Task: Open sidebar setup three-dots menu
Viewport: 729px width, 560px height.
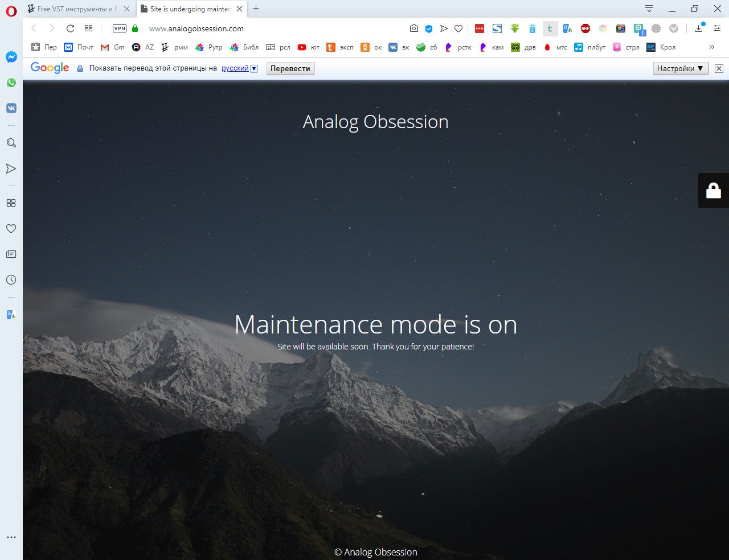Action: (11, 537)
